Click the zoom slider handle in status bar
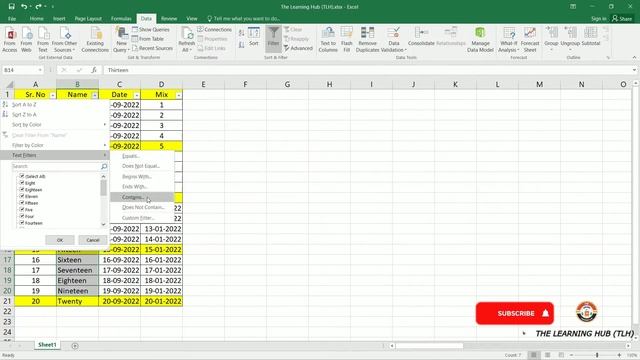 [597, 355]
